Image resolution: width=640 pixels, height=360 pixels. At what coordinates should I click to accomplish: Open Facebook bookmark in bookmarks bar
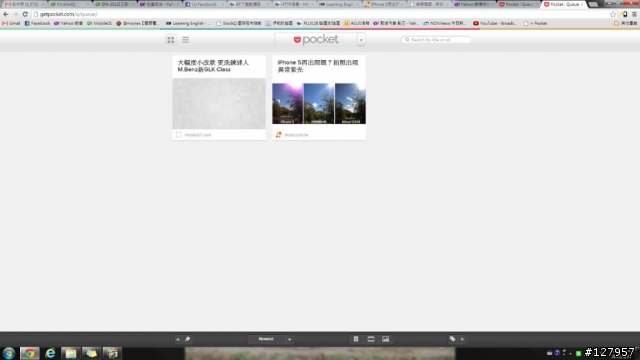tap(37, 23)
